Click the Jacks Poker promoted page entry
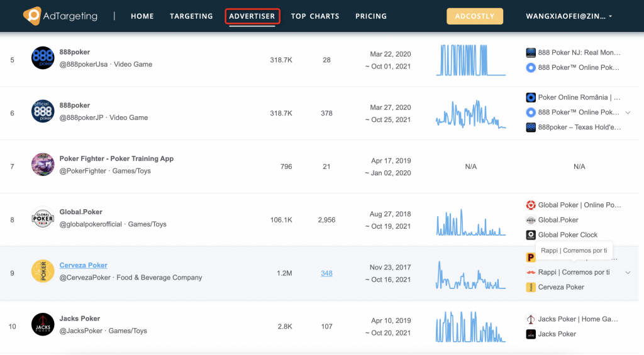The height and width of the screenshot is (355, 644). coord(557,334)
